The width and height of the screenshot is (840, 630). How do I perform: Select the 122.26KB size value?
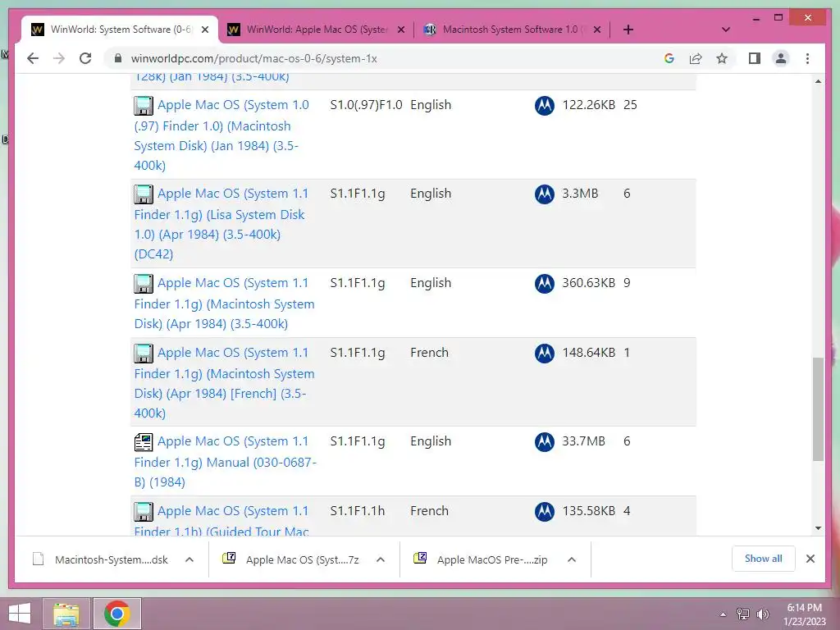(588, 105)
